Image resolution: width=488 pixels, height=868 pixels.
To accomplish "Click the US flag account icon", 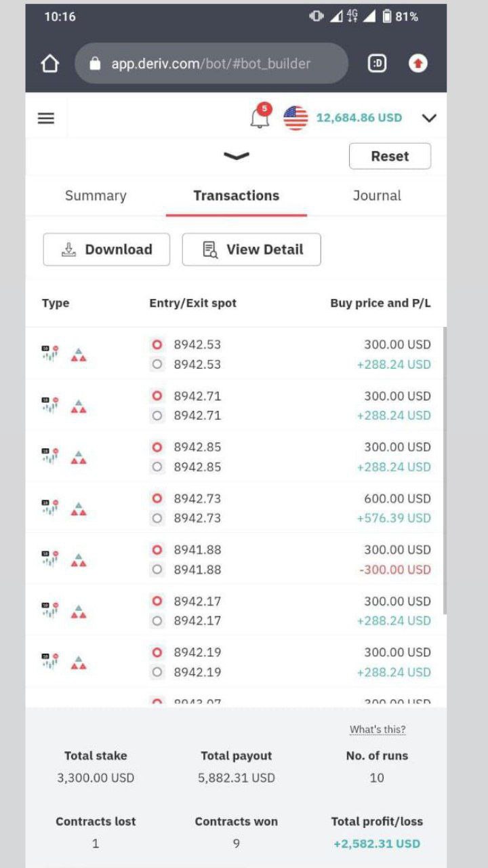I will tap(296, 118).
